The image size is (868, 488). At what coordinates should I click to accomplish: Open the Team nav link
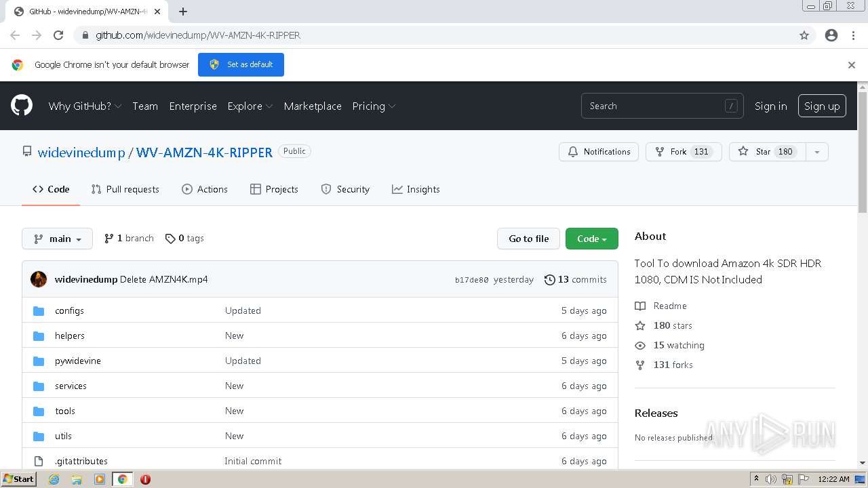pos(145,106)
